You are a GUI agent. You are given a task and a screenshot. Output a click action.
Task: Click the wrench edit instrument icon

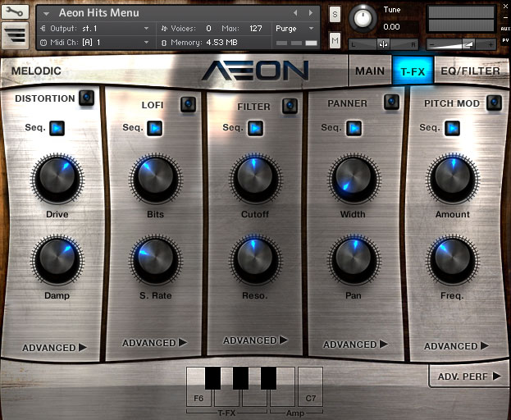tap(16, 13)
